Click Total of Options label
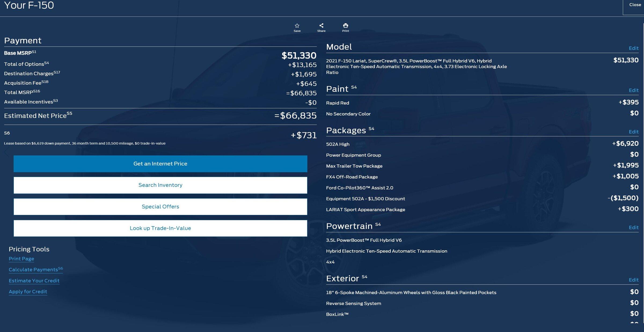Image resolution: width=644 pixels, height=332 pixels. (27, 64)
